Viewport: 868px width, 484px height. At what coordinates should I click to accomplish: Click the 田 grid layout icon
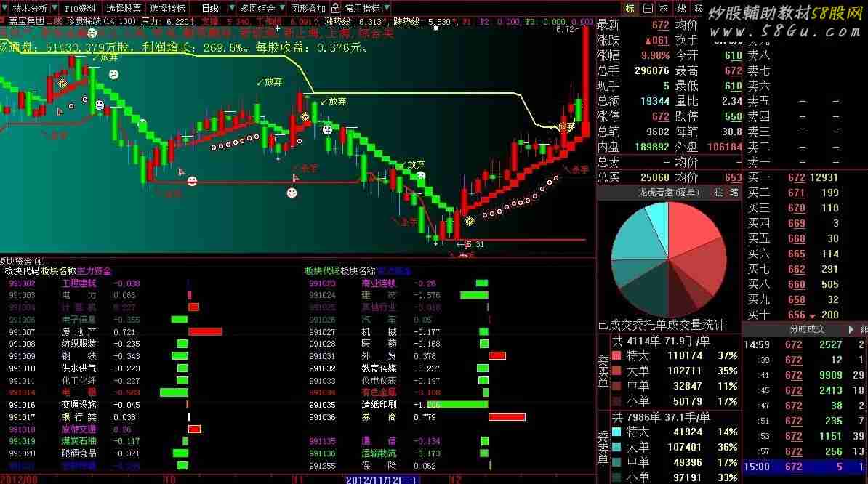(x=648, y=8)
